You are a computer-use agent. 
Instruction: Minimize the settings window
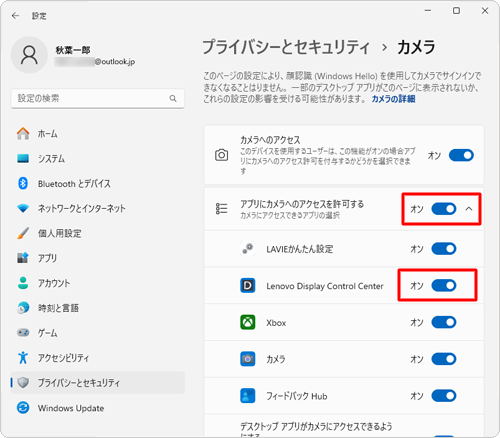(428, 11)
